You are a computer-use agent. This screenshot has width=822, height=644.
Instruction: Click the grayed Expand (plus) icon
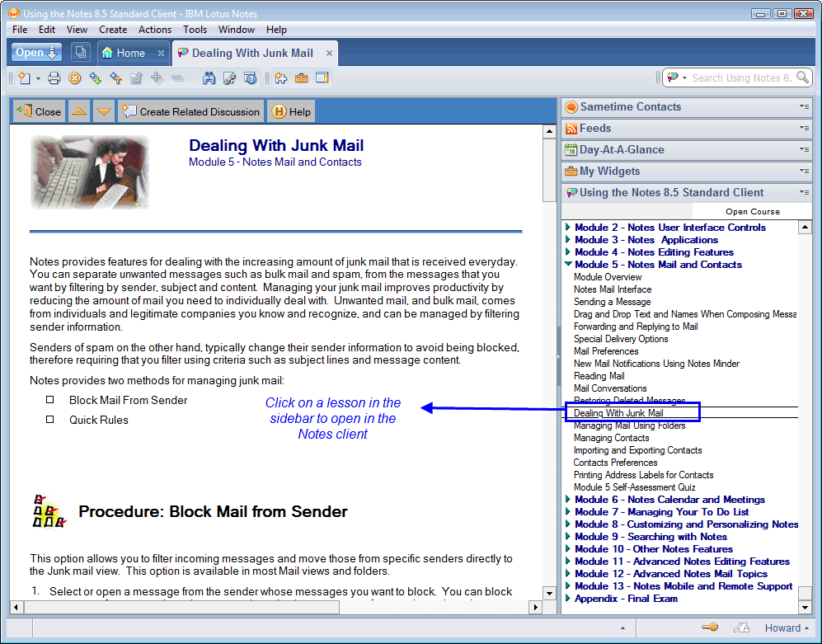[157, 78]
